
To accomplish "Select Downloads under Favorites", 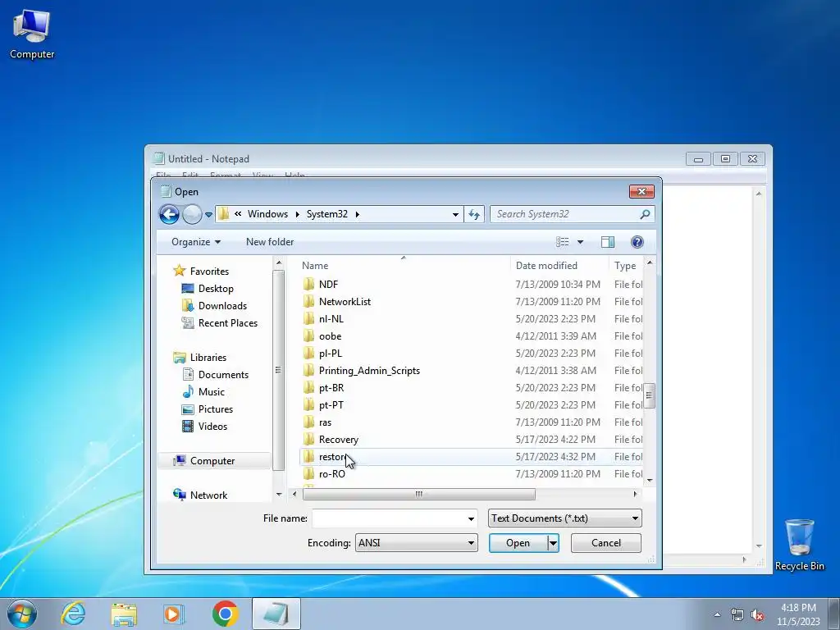I will click(x=222, y=305).
